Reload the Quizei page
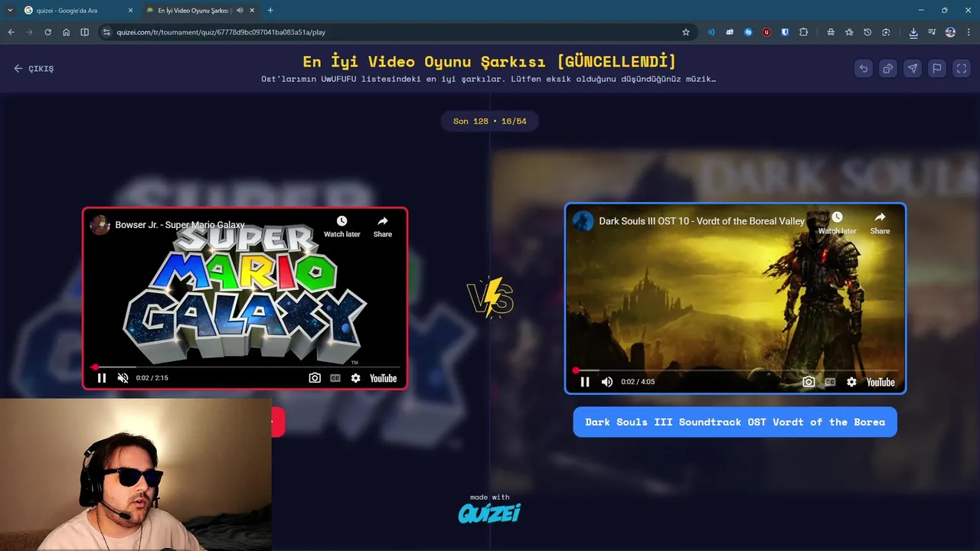Image resolution: width=980 pixels, height=551 pixels. pyautogui.click(x=47, y=32)
